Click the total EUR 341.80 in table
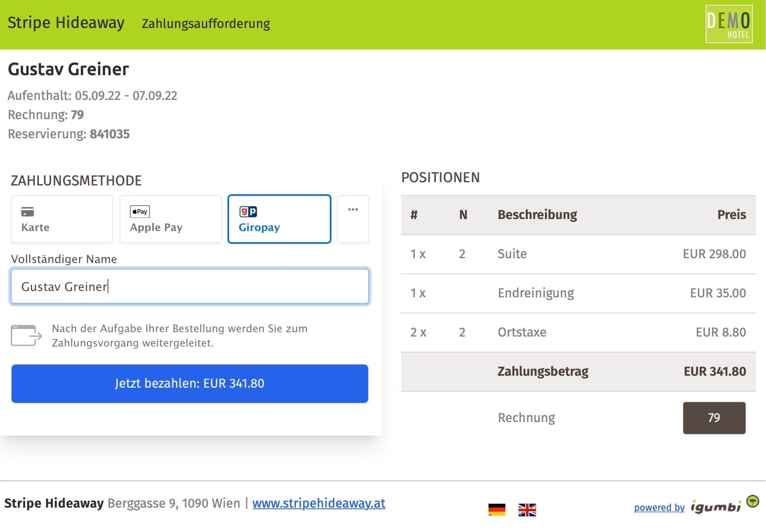Viewport: 766px width, 532px height. click(x=715, y=371)
